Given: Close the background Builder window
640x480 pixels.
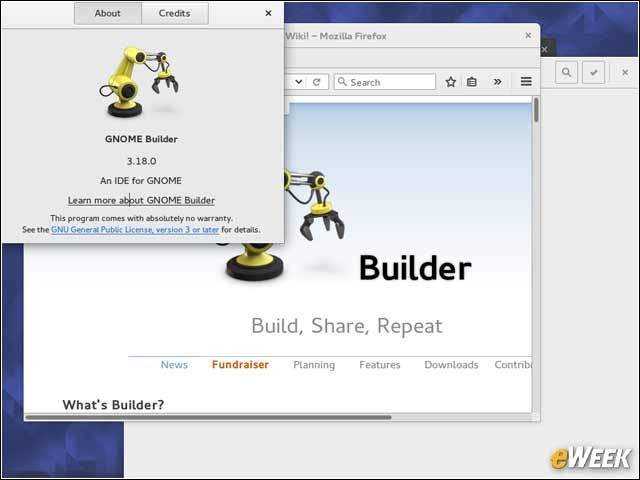Looking at the screenshot, I should (625, 72).
